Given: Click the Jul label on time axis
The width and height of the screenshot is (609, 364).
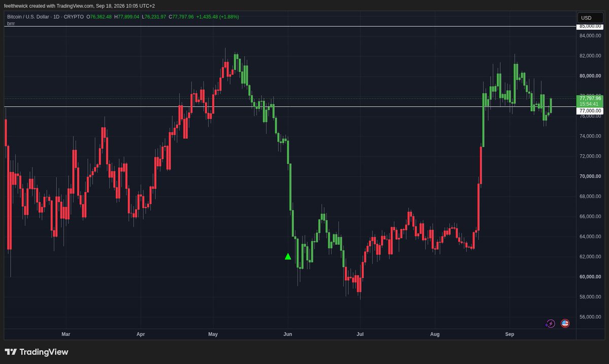Looking at the screenshot, I should point(360,334).
